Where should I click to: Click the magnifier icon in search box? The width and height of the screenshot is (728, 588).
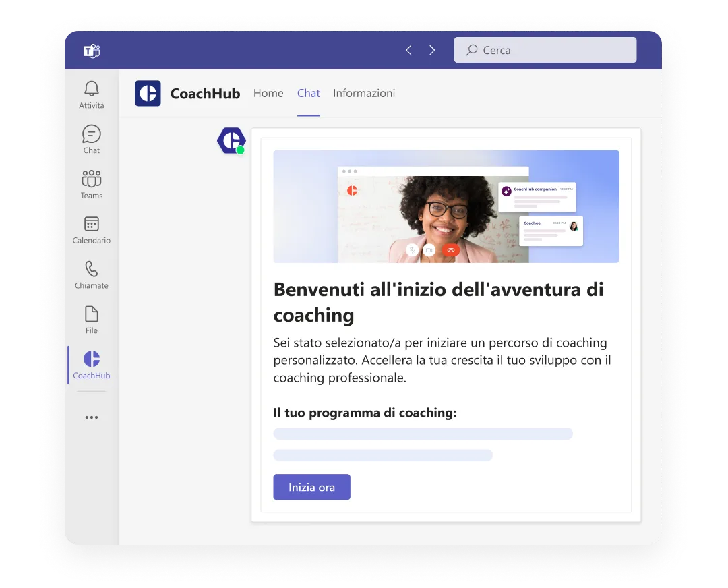(x=472, y=50)
